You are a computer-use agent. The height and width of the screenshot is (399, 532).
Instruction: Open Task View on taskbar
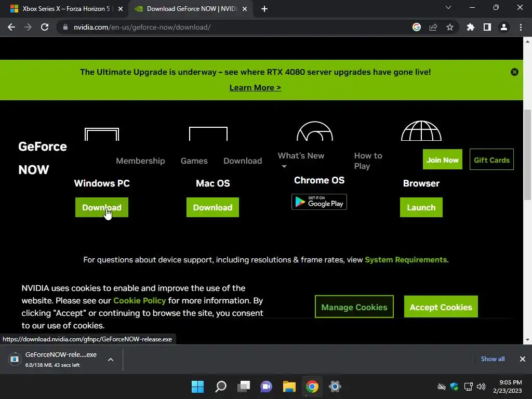click(243, 387)
